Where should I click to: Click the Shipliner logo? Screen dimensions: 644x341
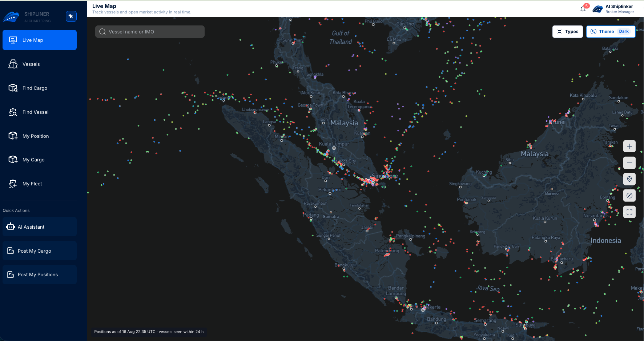coord(11,17)
